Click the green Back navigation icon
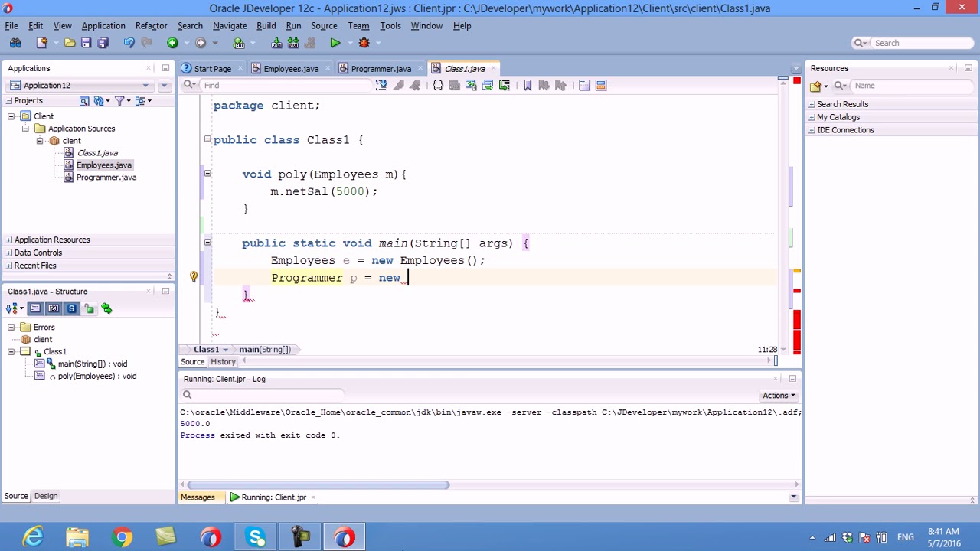Viewport: 980px width, 551px height. [173, 43]
